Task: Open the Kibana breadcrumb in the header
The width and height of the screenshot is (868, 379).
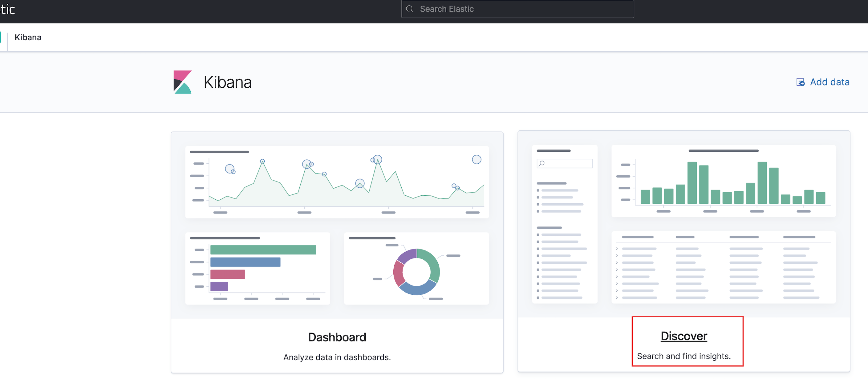Action: (x=28, y=37)
